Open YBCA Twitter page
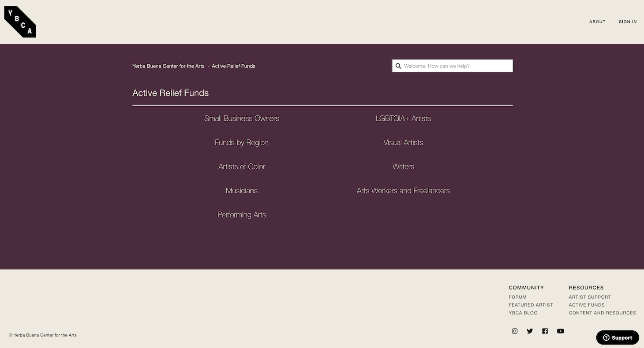This screenshot has width=644, height=348. click(530, 331)
